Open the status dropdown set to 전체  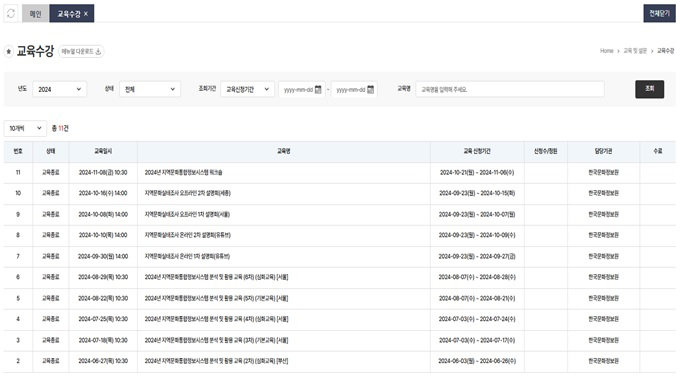(150, 89)
